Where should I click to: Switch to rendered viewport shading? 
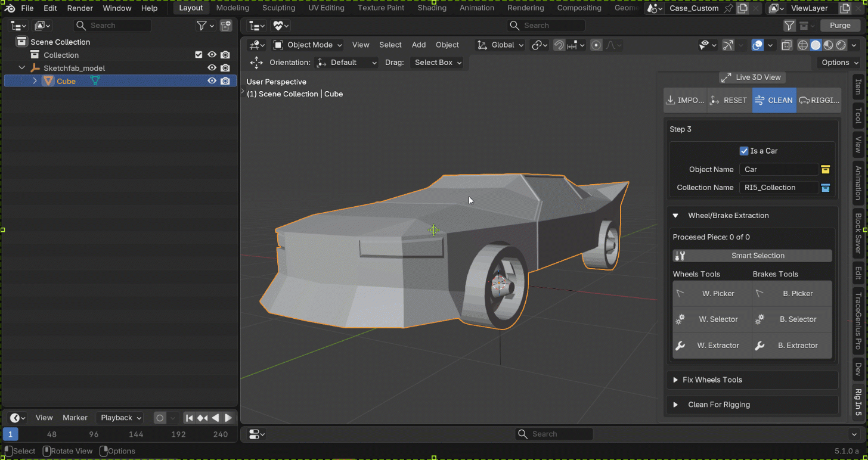[x=841, y=45]
